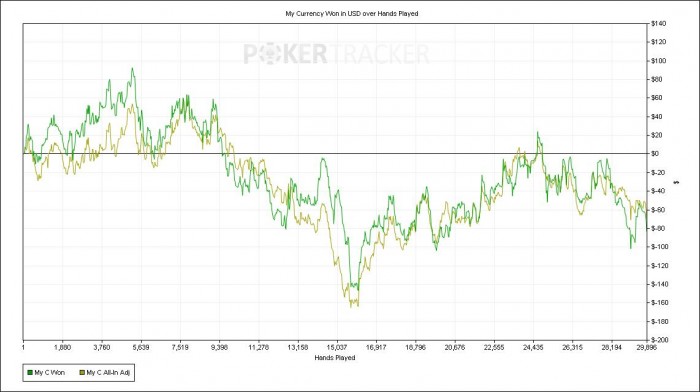
Task: Click the $-40 y-axis value
Action: click(x=658, y=191)
